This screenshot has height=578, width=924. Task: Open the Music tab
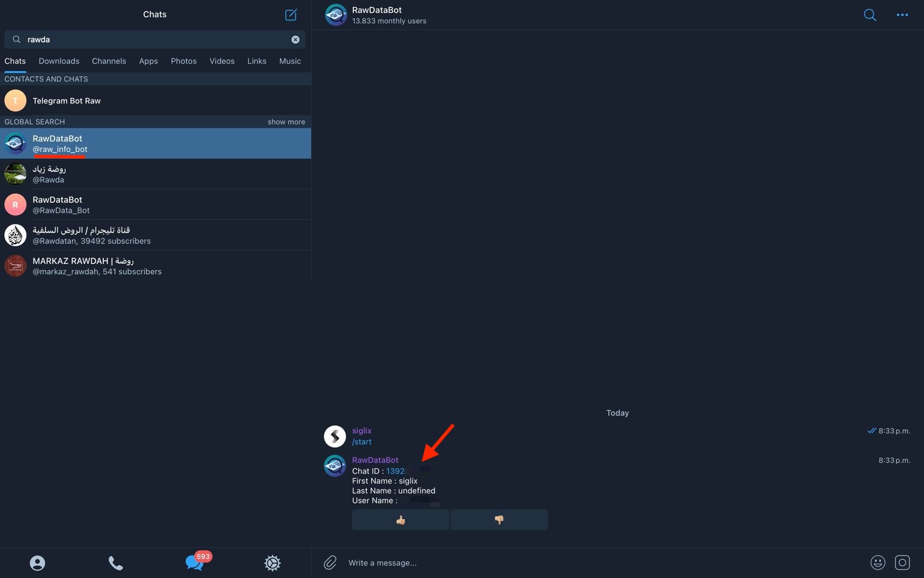[x=290, y=61]
